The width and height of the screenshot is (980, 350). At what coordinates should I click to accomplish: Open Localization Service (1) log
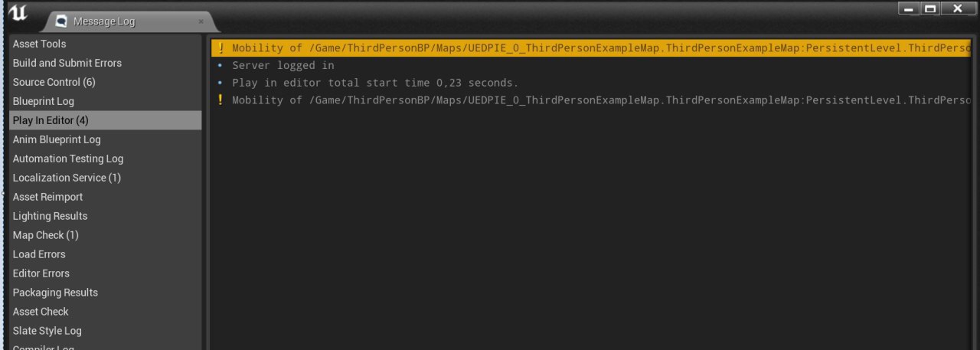coord(67,178)
